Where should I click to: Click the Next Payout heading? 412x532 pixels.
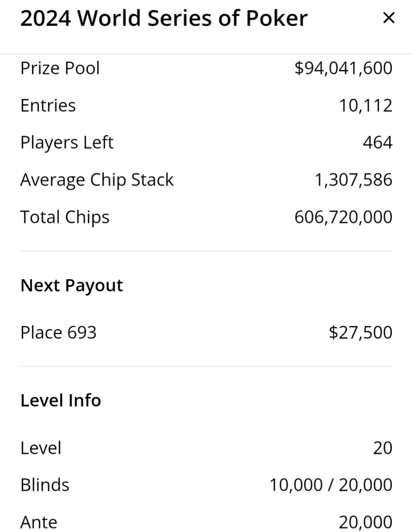click(72, 285)
